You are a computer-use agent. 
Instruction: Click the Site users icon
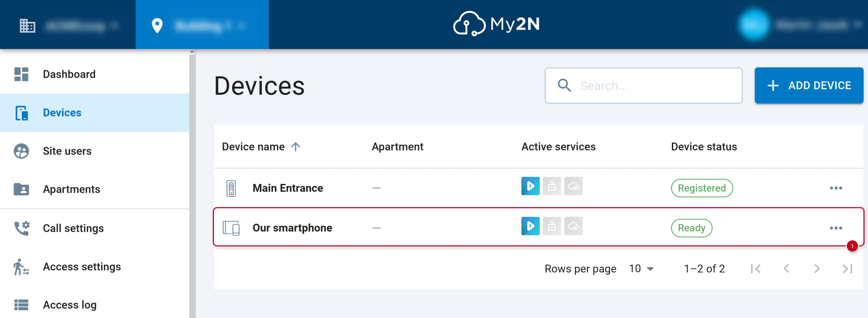tap(21, 151)
